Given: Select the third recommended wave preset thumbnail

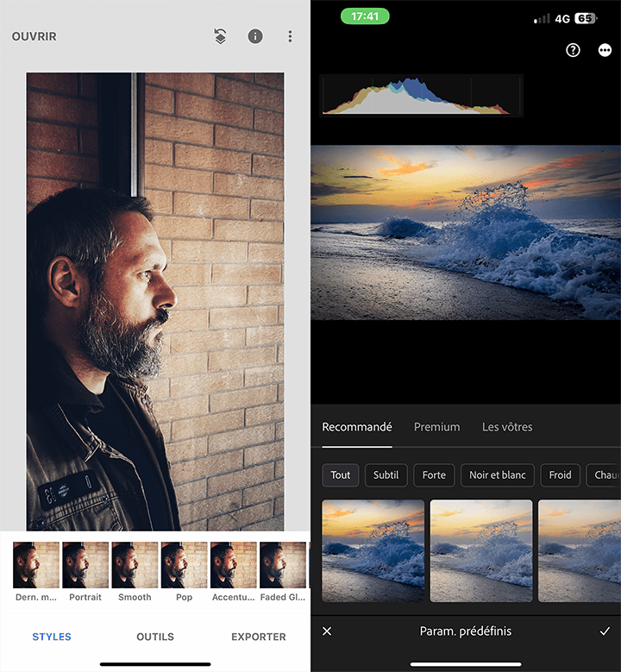Looking at the screenshot, I should (x=580, y=550).
